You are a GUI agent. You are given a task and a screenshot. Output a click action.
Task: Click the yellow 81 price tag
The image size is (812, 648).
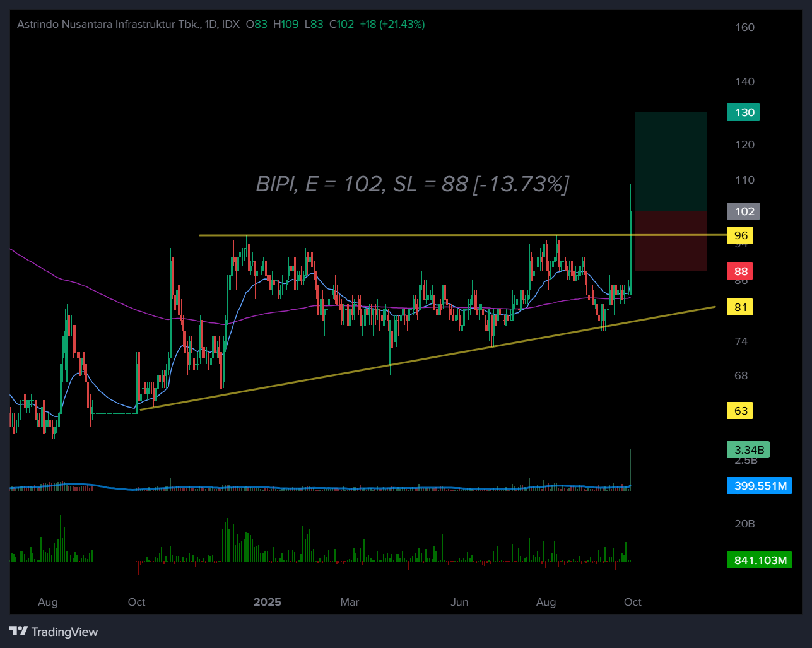pos(740,307)
